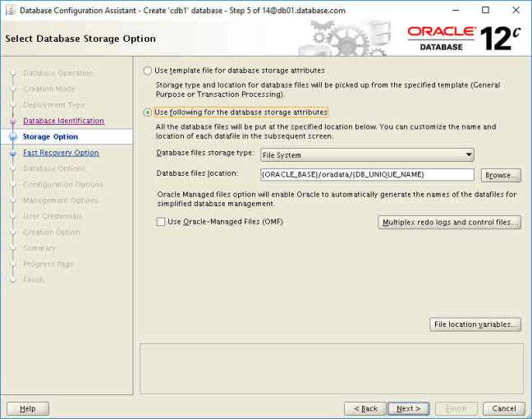Jump to Fast Recovery Option step
The width and height of the screenshot is (532, 419).
point(61,153)
